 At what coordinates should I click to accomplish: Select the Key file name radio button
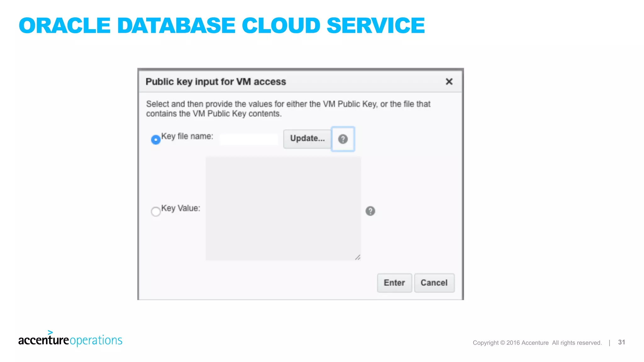click(x=156, y=140)
